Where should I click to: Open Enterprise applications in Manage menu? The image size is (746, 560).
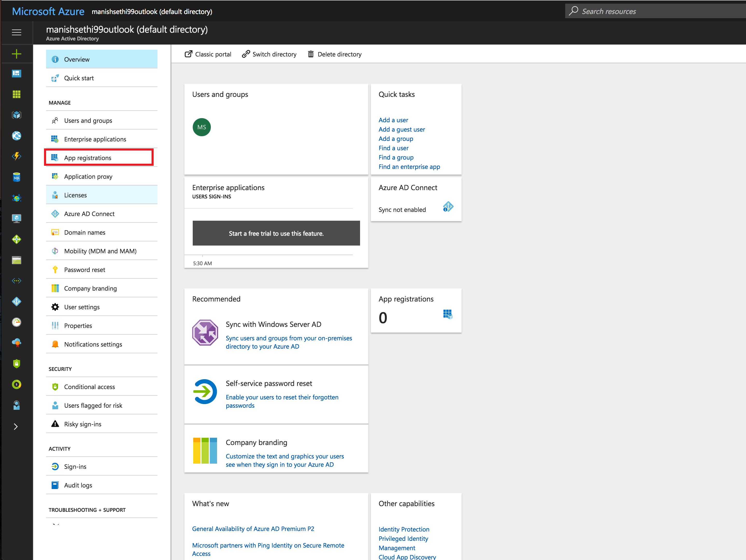[95, 139]
